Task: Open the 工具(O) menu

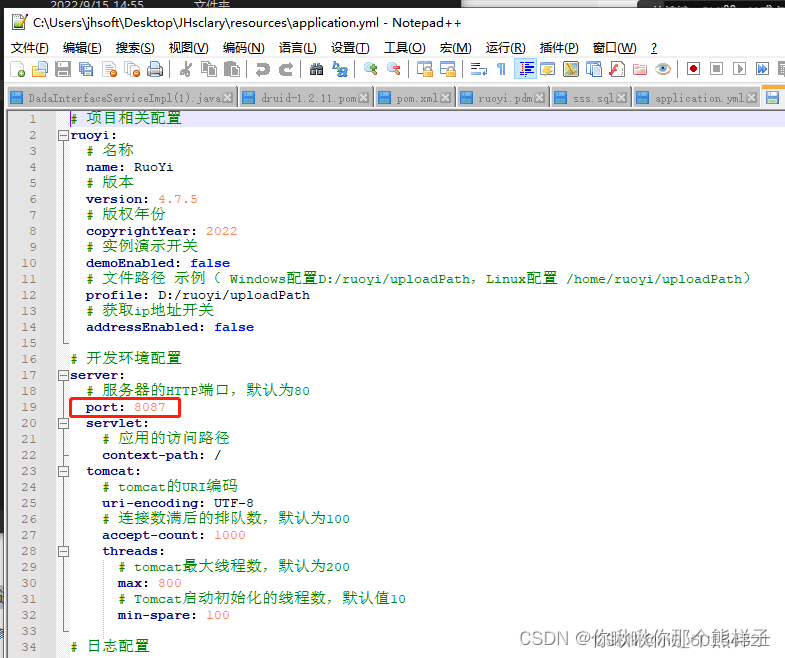Action: 405,48
